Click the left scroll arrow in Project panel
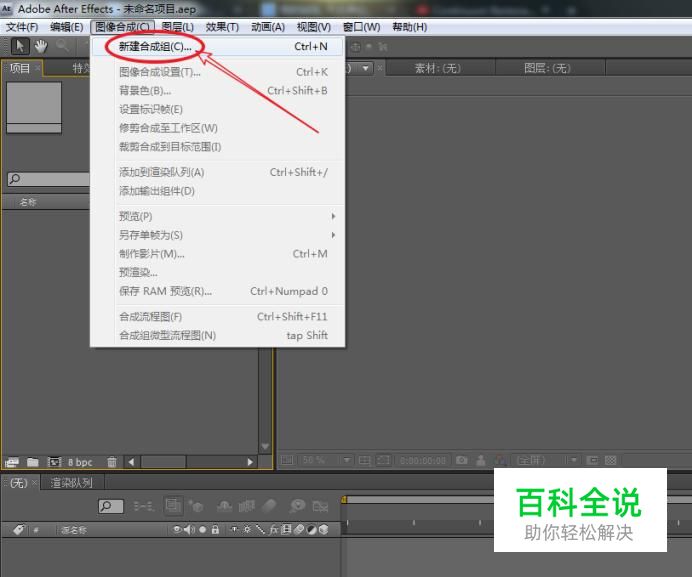This screenshot has width=692, height=577. click(132, 462)
